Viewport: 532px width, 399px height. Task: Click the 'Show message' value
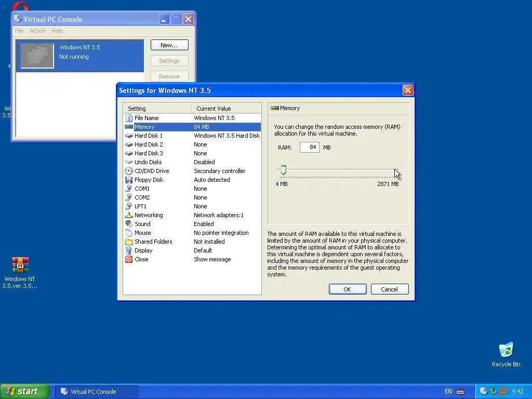point(212,259)
